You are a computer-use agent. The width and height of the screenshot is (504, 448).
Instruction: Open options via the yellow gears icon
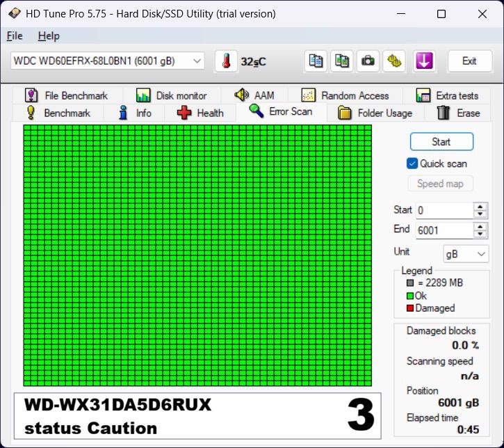393,61
